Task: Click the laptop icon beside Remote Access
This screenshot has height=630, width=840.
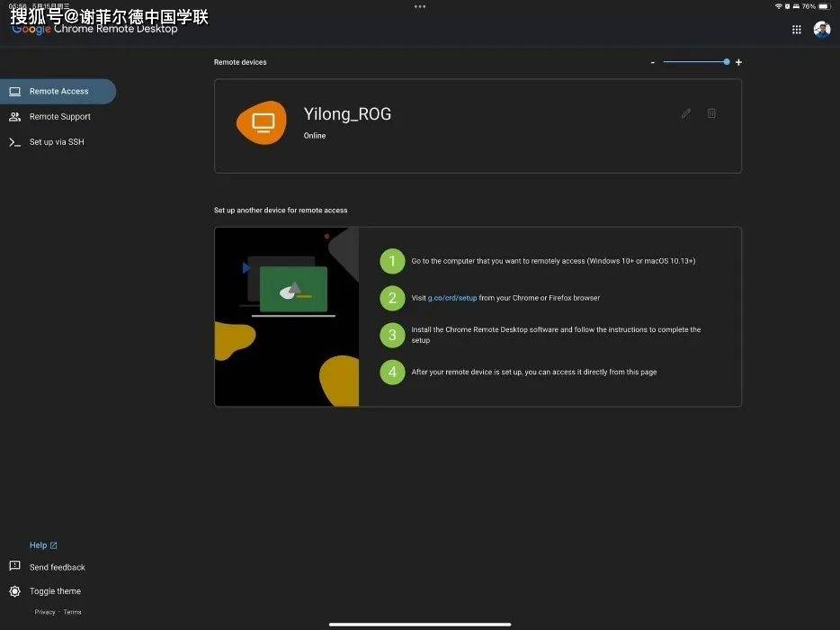Action: point(15,92)
